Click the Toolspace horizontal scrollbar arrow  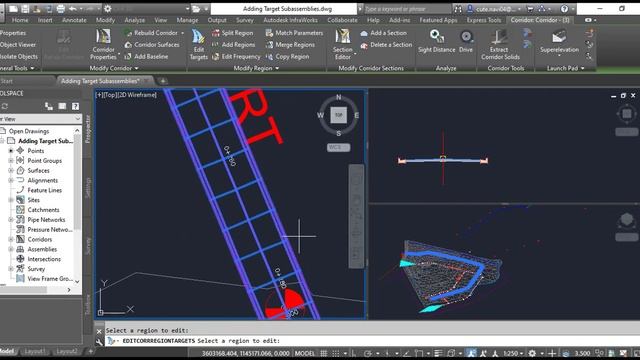[x=69, y=289]
